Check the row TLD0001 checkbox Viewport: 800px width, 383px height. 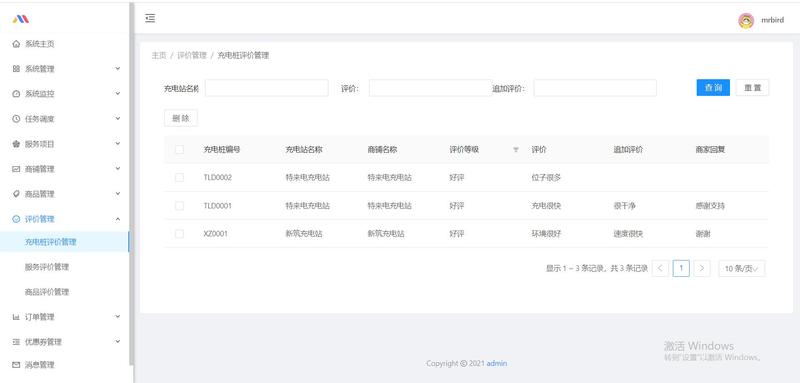pos(179,206)
